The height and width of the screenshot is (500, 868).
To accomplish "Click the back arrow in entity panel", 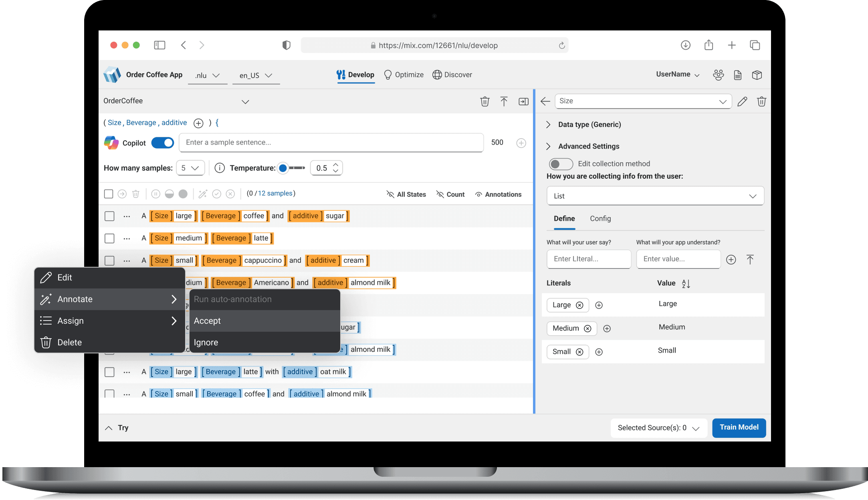I will (x=545, y=101).
